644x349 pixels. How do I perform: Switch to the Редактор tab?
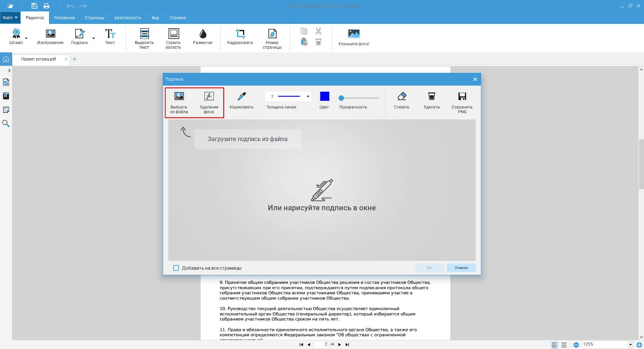click(35, 18)
